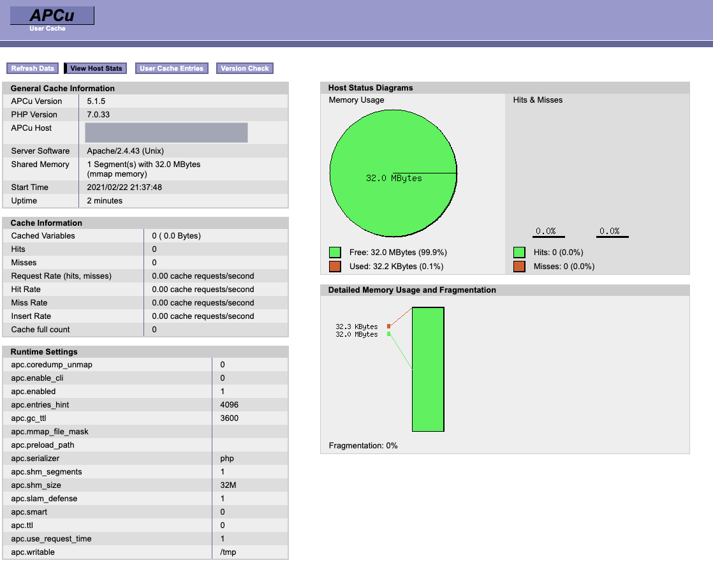Click the APCu logo at top left

point(52,15)
